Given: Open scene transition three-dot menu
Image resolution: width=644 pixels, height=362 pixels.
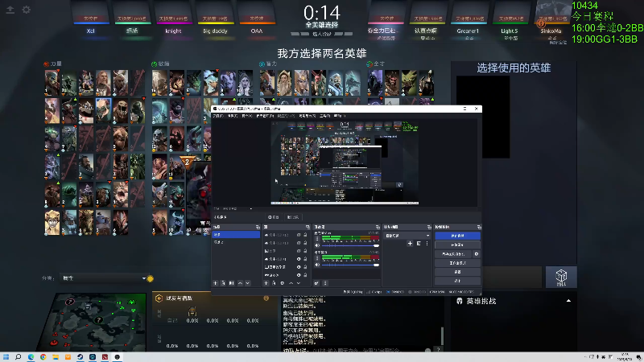Looking at the screenshot, I should coord(427,244).
